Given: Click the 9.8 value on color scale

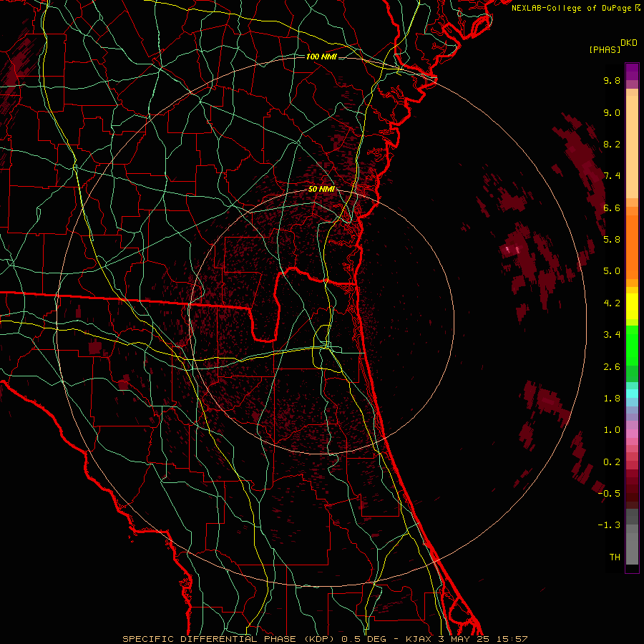Looking at the screenshot, I should tap(612, 80).
